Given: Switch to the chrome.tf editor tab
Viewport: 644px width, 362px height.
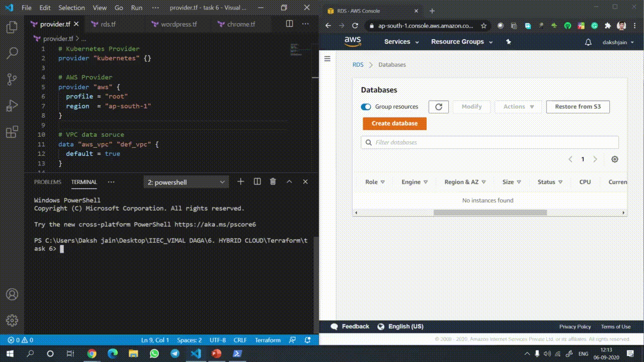Looking at the screenshot, I should (x=241, y=24).
